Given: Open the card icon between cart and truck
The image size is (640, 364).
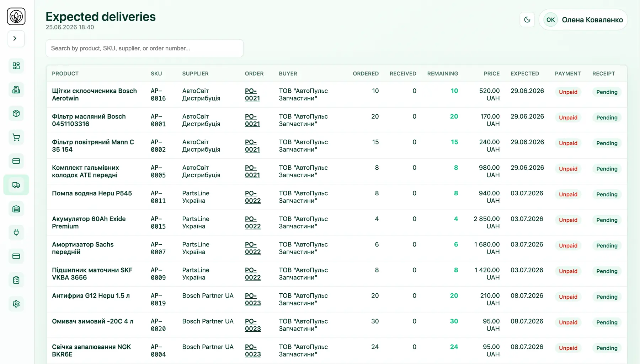Looking at the screenshot, I should pos(16,161).
